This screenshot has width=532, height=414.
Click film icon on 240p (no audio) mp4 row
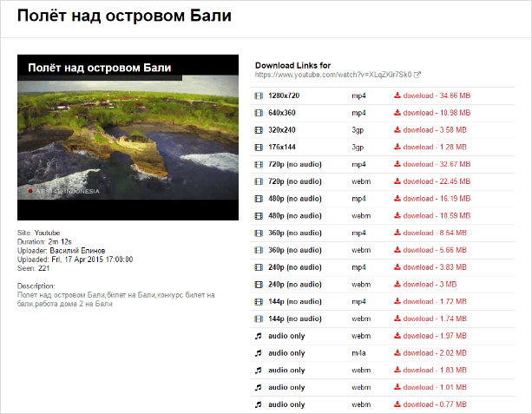(259, 267)
